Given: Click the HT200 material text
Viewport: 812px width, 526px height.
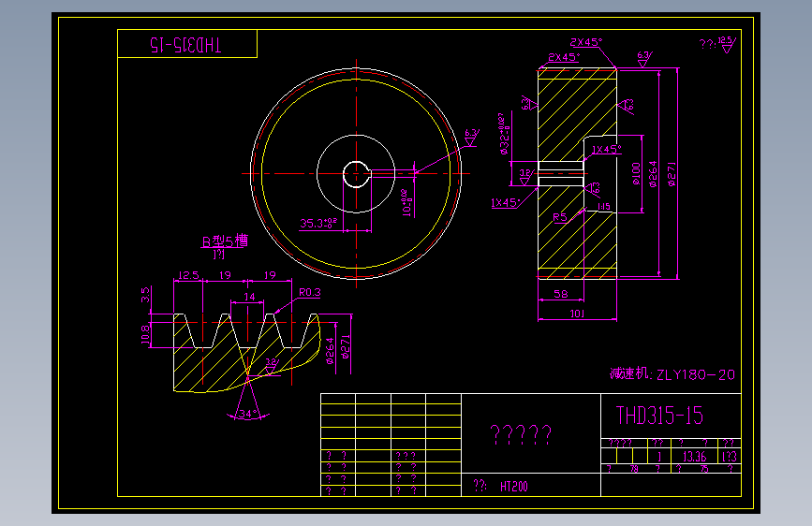Looking at the screenshot, I should pos(514,486).
